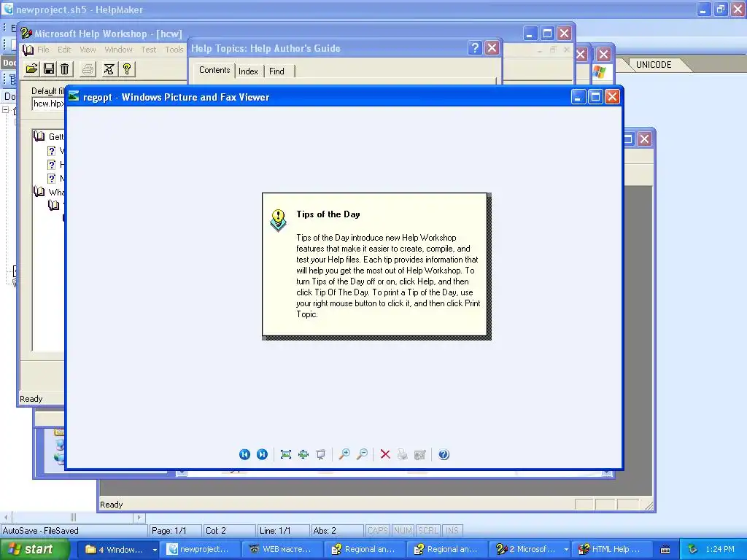Click the book icon left of File menu

click(x=28, y=50)
